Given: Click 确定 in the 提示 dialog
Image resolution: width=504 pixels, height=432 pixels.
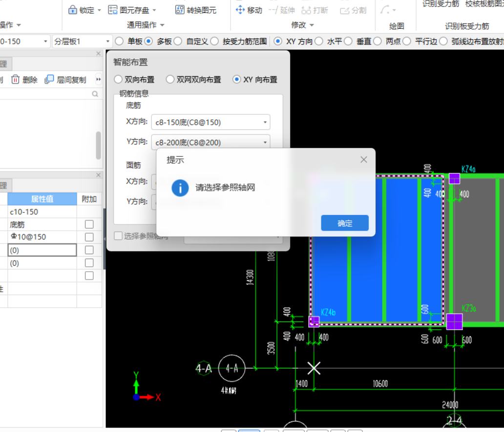Looking at the screenshot, I should point(345,223).
